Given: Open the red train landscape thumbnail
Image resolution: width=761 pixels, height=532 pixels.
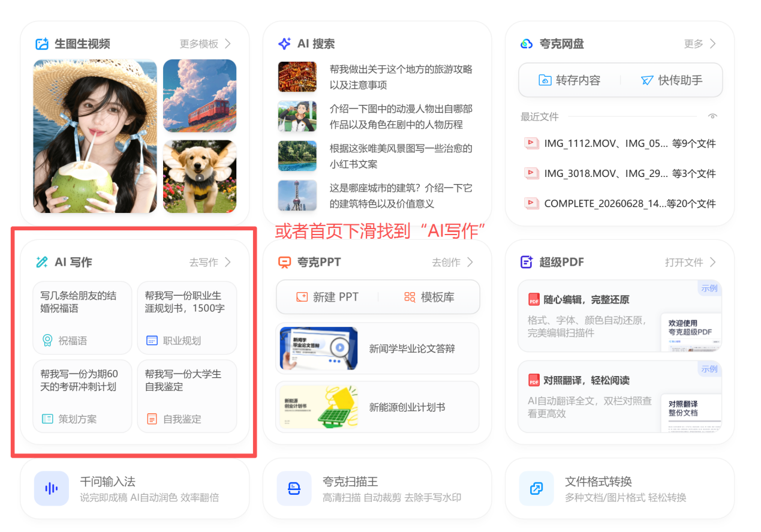Looking at the screenshot, I should click(200, 96).
